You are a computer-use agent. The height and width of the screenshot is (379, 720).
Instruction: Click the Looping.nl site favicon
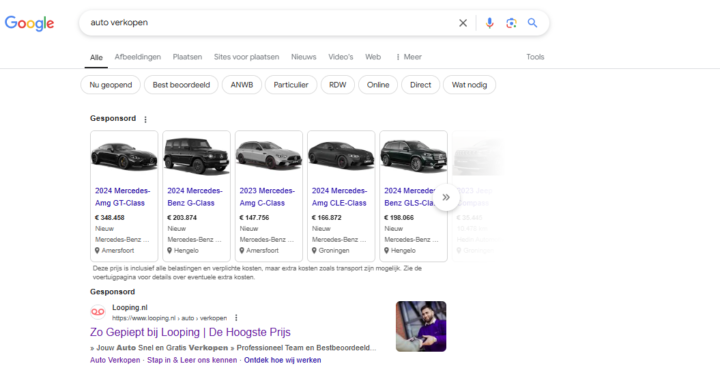tap(98, 312)
